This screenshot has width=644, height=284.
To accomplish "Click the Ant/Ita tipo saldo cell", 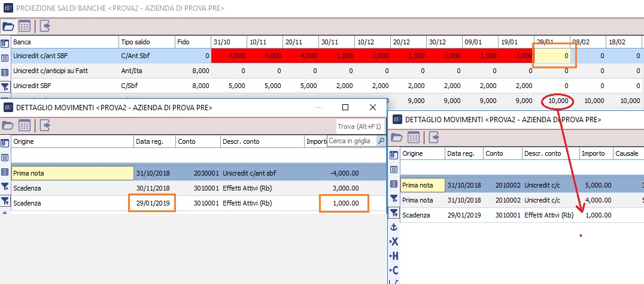I will click(x=147, y=71).
